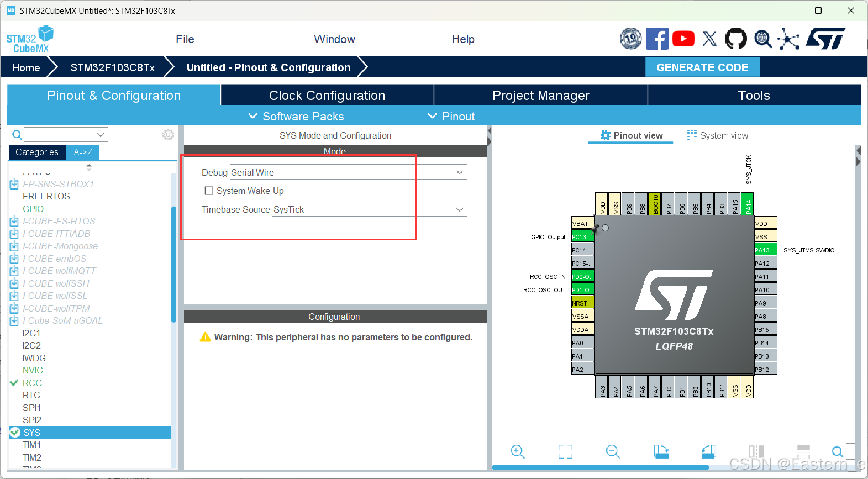Click the pin search magnifier icon

pos(838,451)
